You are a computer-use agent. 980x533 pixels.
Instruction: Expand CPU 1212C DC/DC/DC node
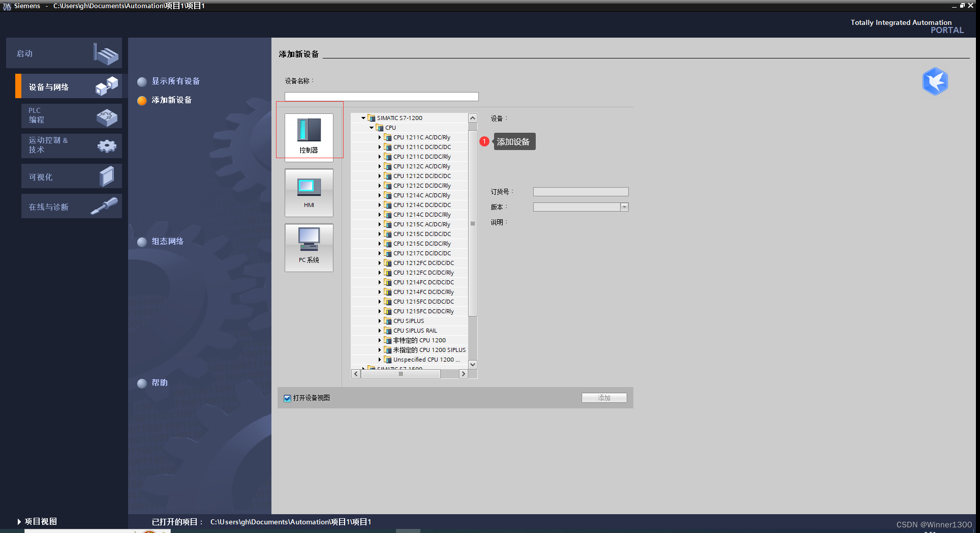coord(380,176)
